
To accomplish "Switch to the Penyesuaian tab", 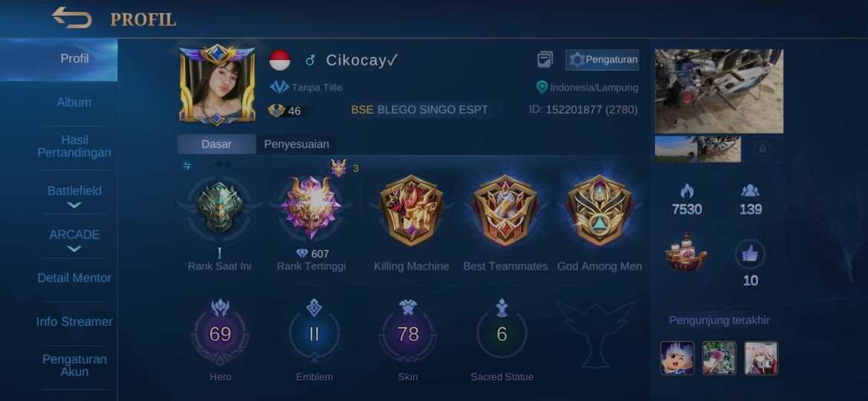I will pos(296,145).
